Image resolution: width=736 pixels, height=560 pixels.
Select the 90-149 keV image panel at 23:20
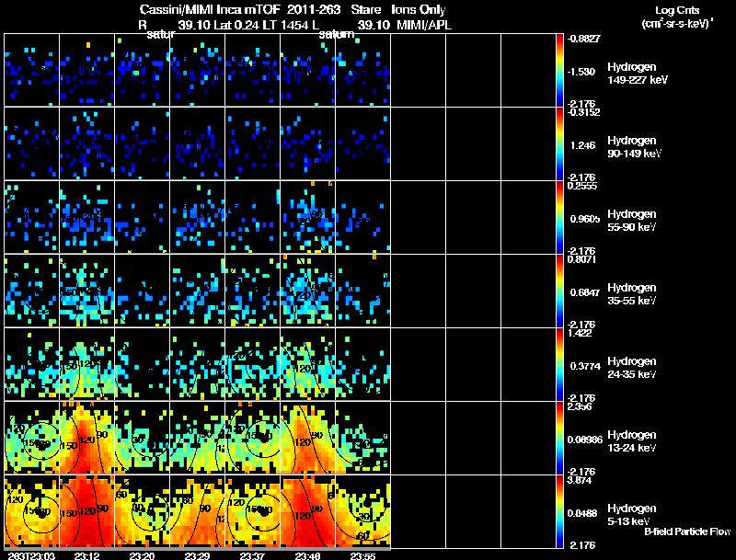143,143
